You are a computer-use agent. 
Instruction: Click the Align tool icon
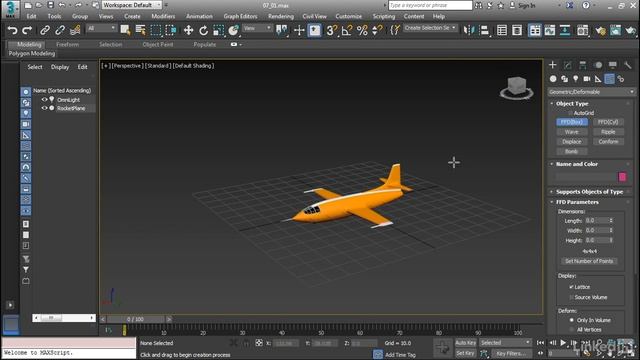[x=484, y=30]
